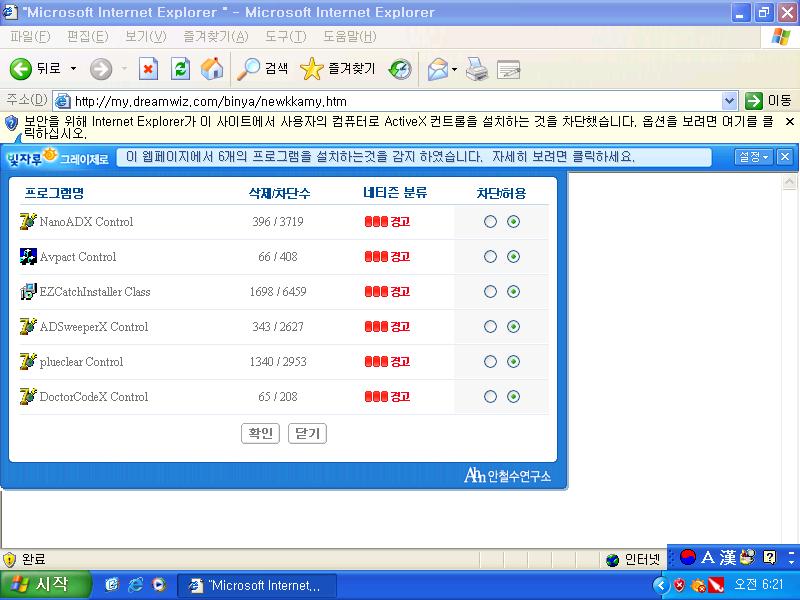Open the 안철수연구소 logo link
The width and height of the screenshot is (800, 600).
(507, 476)
